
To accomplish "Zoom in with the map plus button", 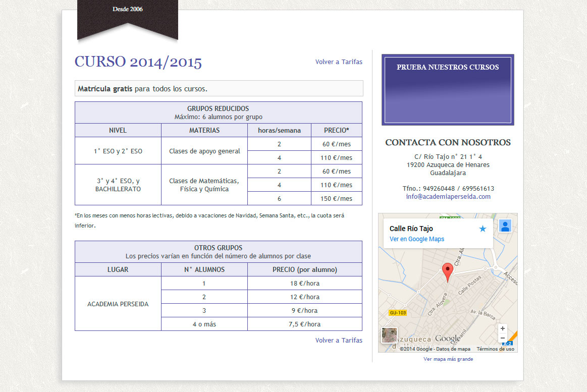I will point(502,329).
